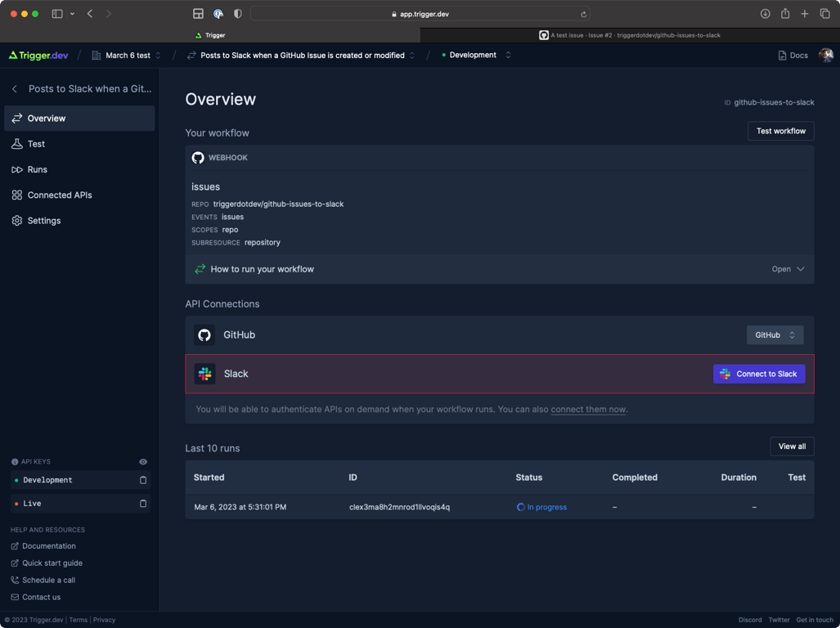The height and width of the screenshot is (628, 840).
Task: Click the Started column header
Action: [209, 478]
